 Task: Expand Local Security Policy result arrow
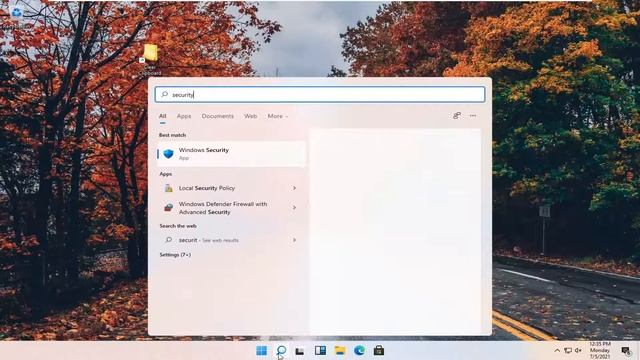click(x=294, y=188)
